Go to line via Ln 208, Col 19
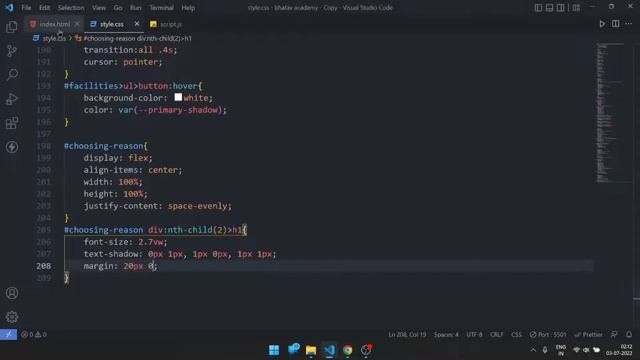Screen dimensions: 640x360 407,334
